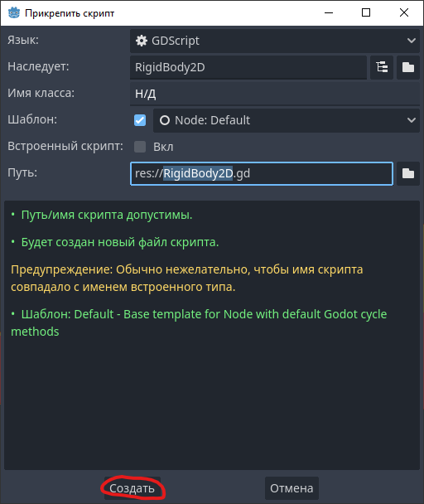This screenshot has width=424, height=504.
Task: Click the language dropdown chevron arrow
Action: [x=411, y=41]
